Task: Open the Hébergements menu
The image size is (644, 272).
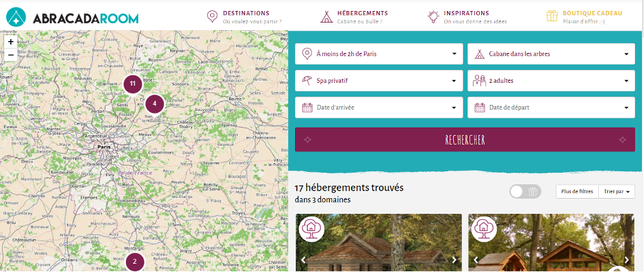Action: pos(354,17)
